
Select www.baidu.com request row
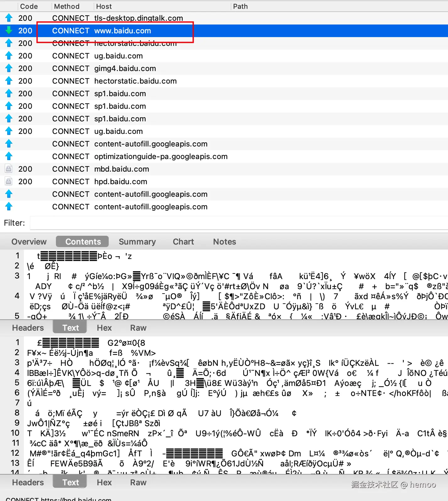[x=224, y=31]
